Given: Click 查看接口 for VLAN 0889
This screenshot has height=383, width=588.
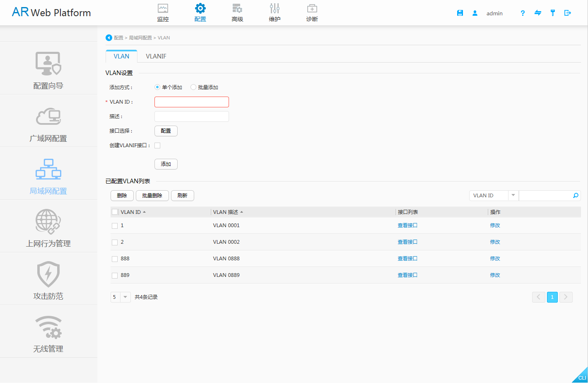Looking at the screenshot, I should click(407, 275).
